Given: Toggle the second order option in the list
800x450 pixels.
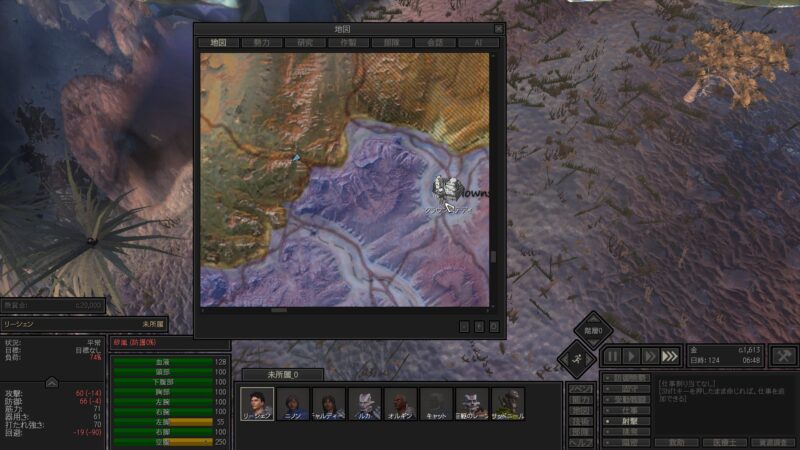Looking at the screenshot, I should coord(626,389).
